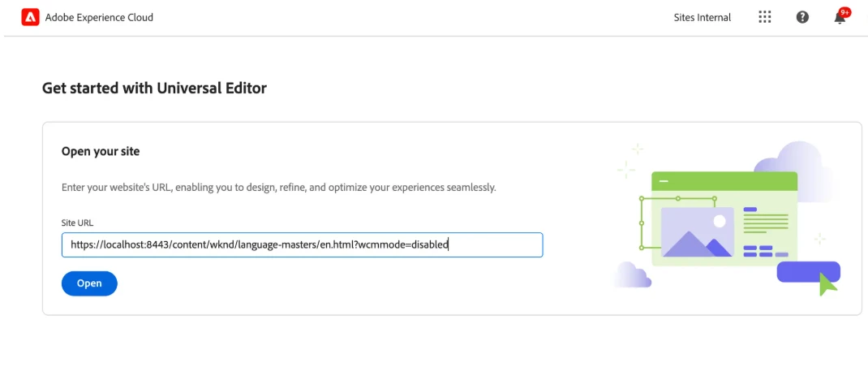
Task: Click the red 9+ notification badge
Action: (x=844, y=12)
